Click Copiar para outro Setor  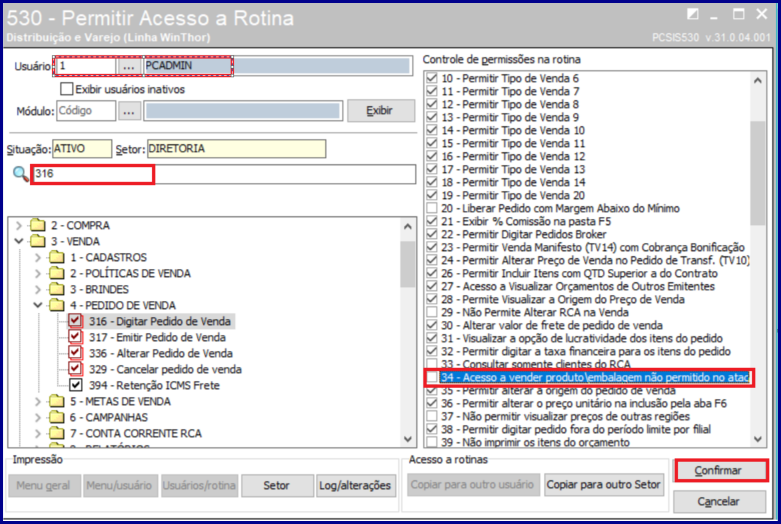click(x=604, y=484)
